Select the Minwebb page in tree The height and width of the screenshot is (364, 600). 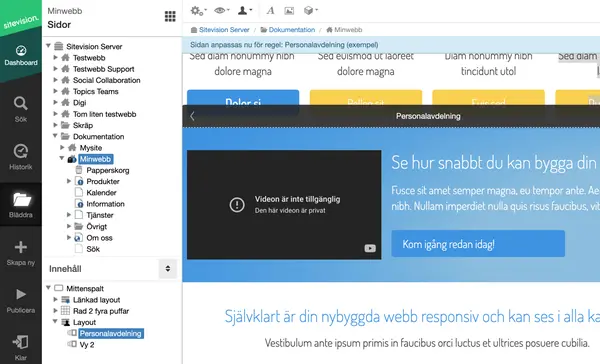click(95, 159)
